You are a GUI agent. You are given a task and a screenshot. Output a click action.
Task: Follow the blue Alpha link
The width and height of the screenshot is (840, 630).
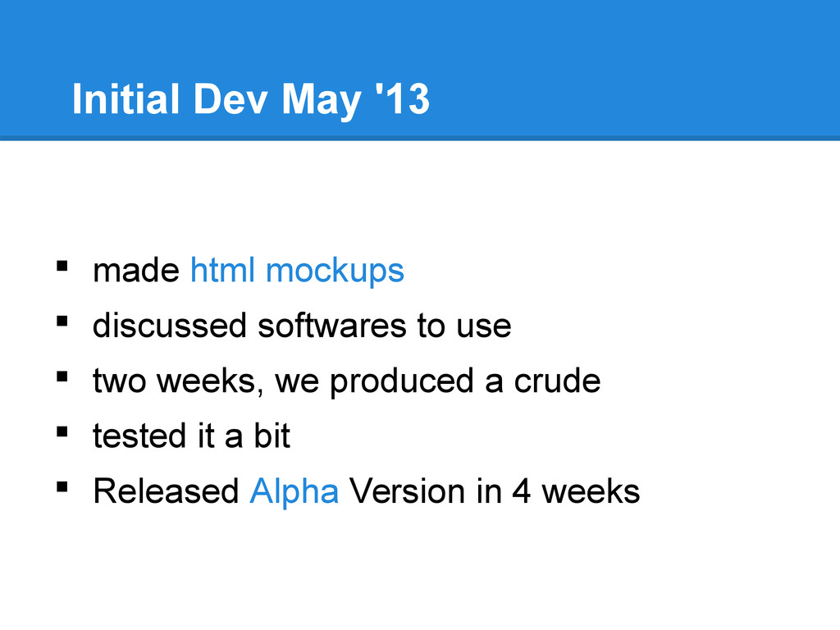tap(294, 491)
